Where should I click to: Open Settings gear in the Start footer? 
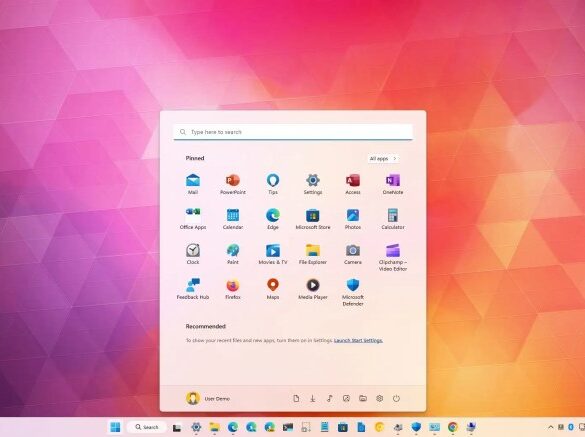[379, 399]
